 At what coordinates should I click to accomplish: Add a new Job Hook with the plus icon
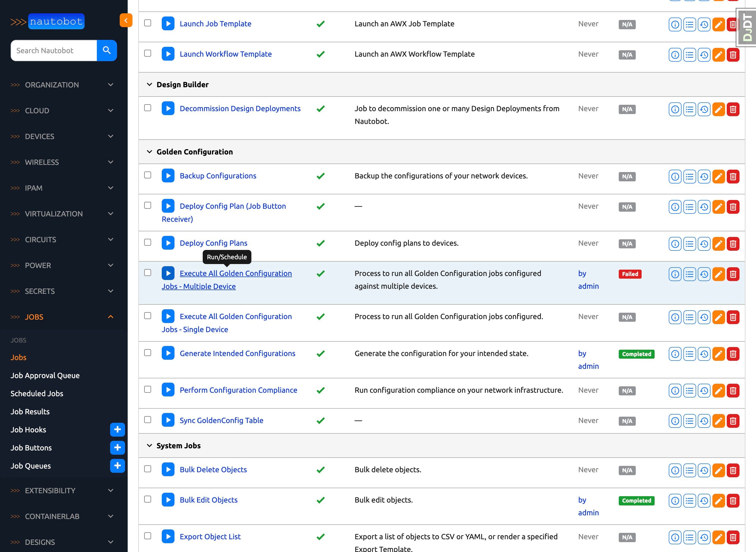(117, 430)
